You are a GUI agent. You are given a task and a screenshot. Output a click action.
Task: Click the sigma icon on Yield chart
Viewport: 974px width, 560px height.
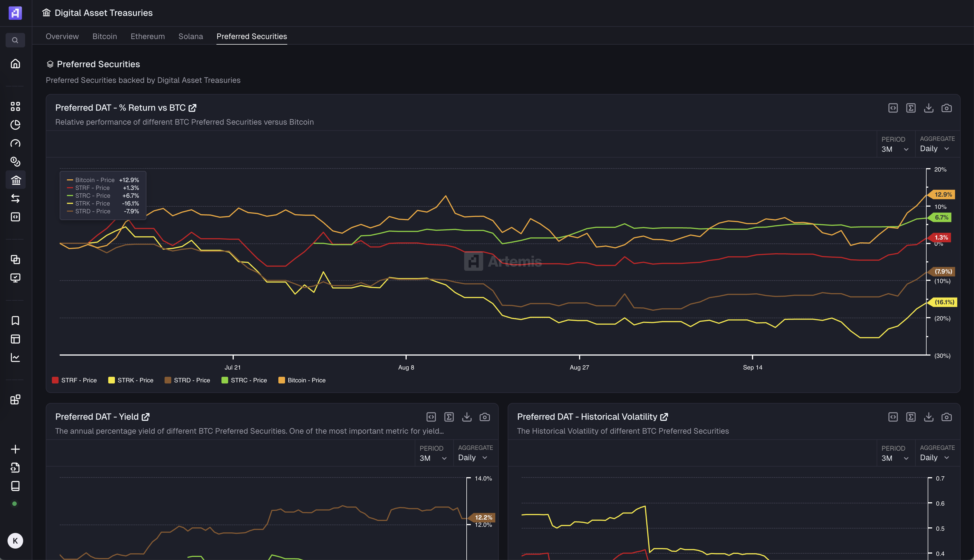click(x=449, y=417)
